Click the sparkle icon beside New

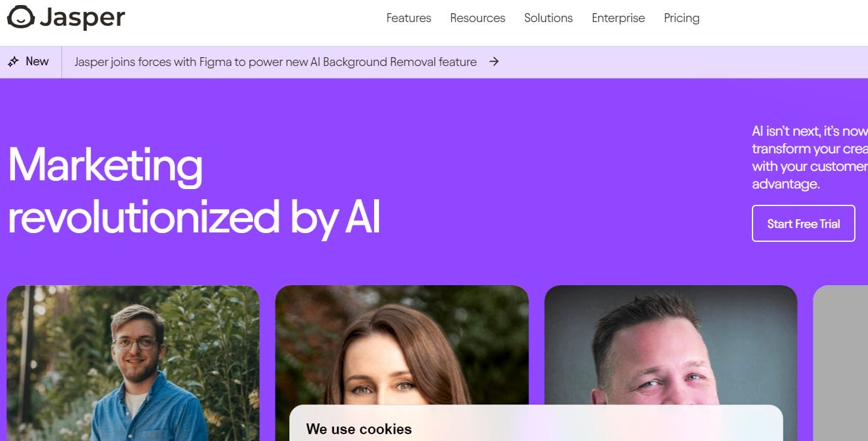coord(13,62)
